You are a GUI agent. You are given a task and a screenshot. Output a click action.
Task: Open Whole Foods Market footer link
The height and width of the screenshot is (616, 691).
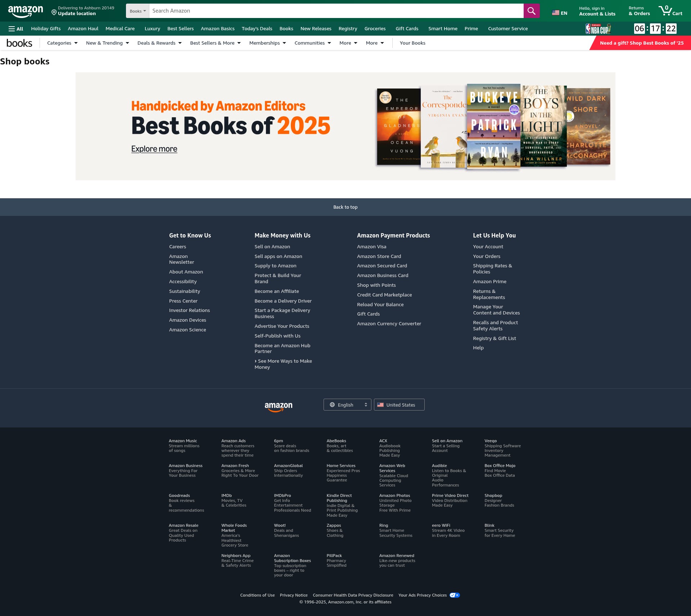[235, 535]
